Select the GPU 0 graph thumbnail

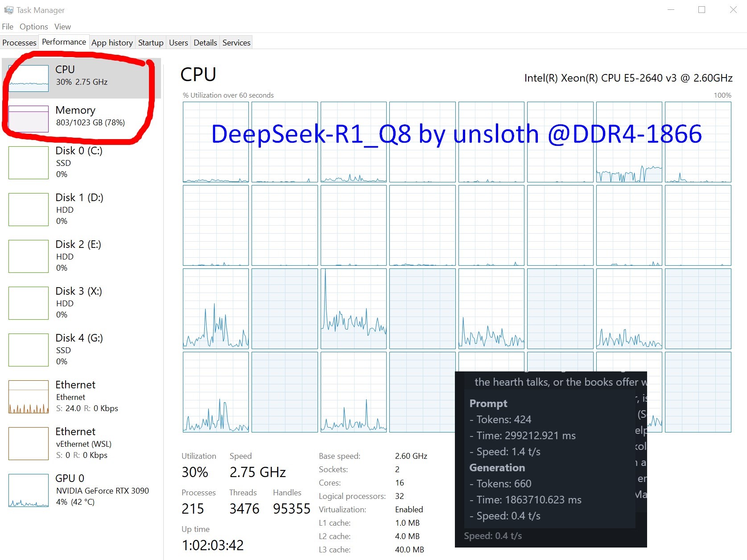coord(29,490)
